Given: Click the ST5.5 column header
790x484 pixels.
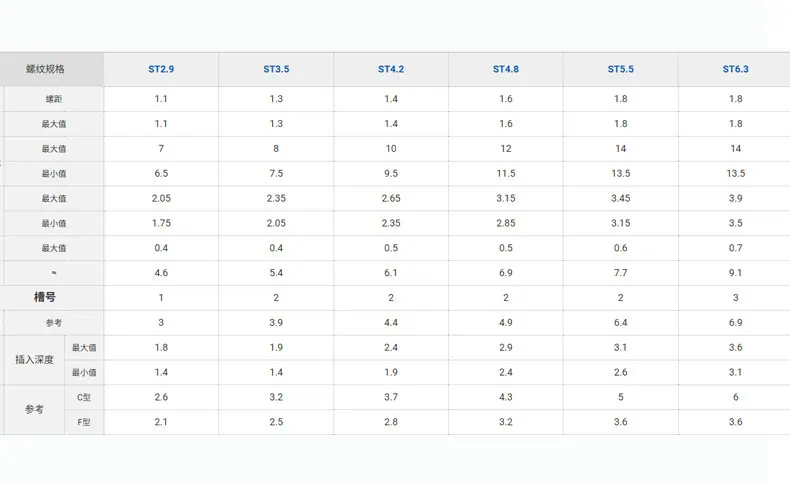Looking at the screenshot, I should click(x=621, y=69).
